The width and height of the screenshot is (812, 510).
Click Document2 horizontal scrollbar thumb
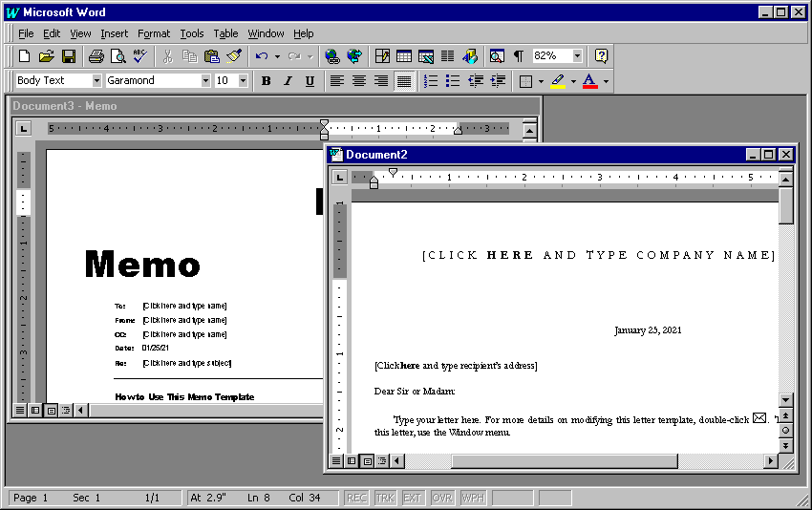click(564, 460)
